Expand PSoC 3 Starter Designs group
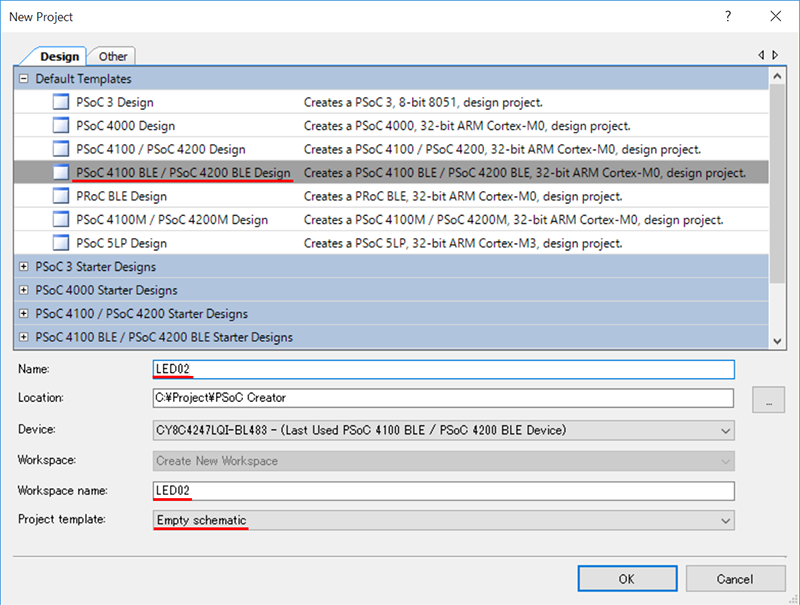This screenshot has width=800, height=605. [23, 266]
